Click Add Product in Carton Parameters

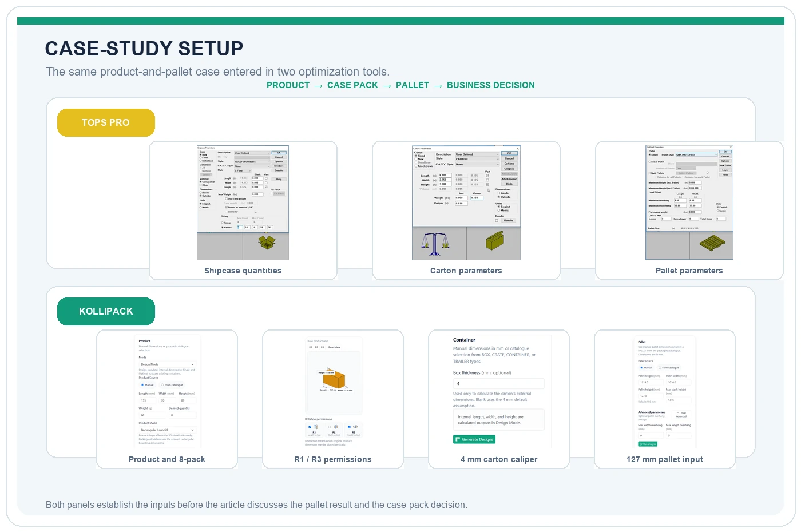pyautogui.click(x=509, y=179)
